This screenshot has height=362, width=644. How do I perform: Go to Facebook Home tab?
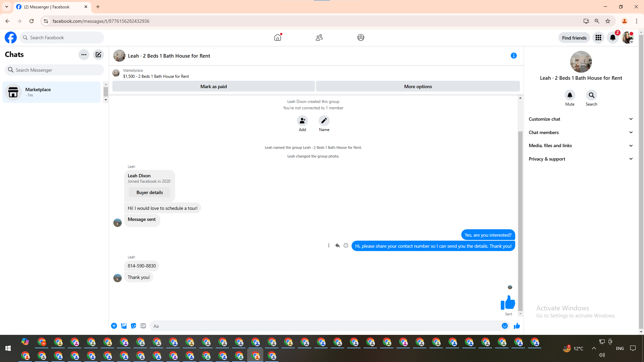tap(278, 38)
